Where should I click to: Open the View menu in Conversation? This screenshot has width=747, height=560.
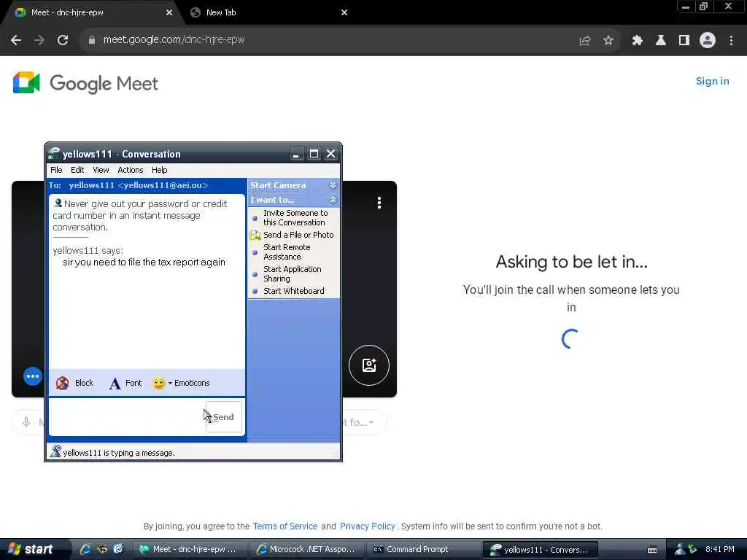101,170
